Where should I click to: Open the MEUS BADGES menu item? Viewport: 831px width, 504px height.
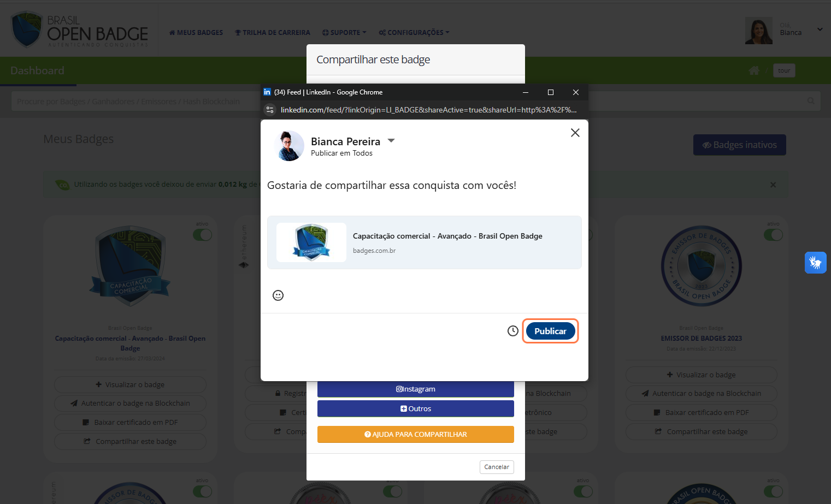[196, 33]
